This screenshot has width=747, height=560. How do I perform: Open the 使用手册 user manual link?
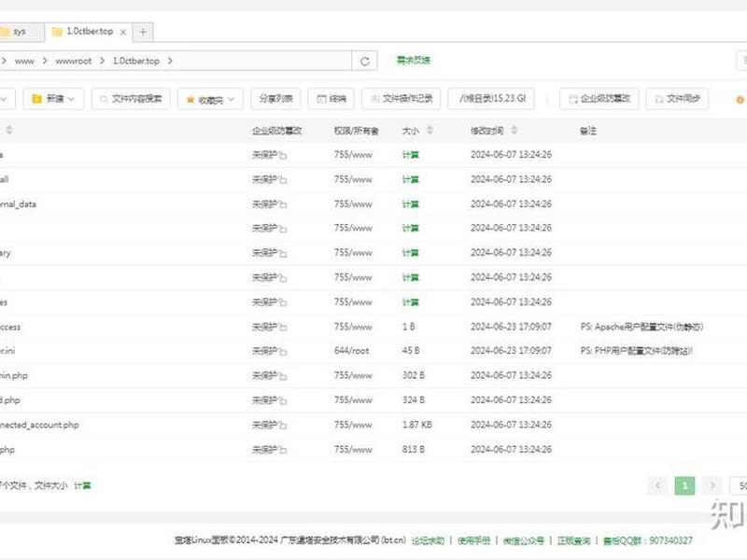click(x=473, y=540)
